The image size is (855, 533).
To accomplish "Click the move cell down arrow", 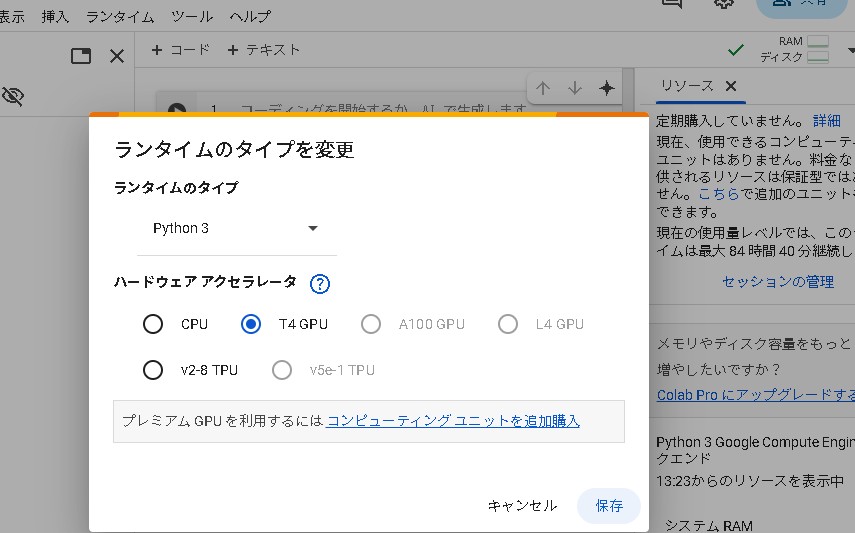I will click(574, 88).
